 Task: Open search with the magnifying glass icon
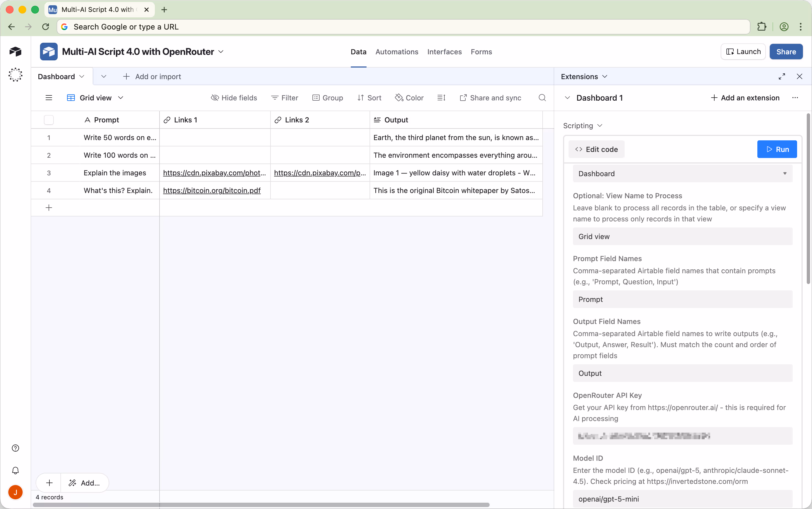point(542,98)
